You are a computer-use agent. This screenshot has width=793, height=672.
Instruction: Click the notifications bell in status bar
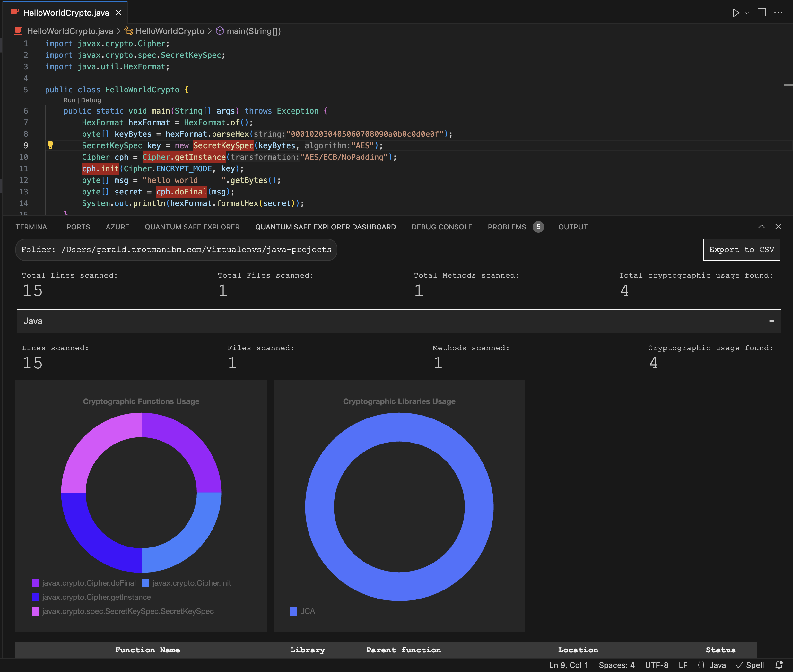pyautogui.click(x=779, y=665)
